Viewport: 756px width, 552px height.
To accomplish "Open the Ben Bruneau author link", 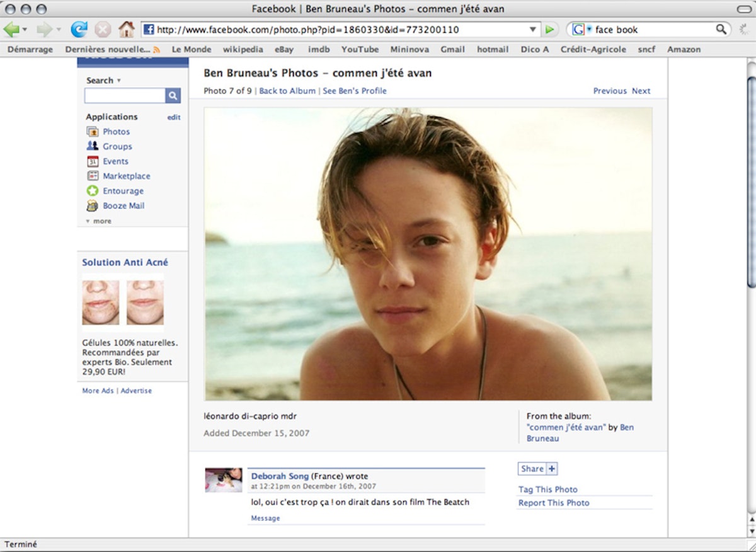I will 580,433.
